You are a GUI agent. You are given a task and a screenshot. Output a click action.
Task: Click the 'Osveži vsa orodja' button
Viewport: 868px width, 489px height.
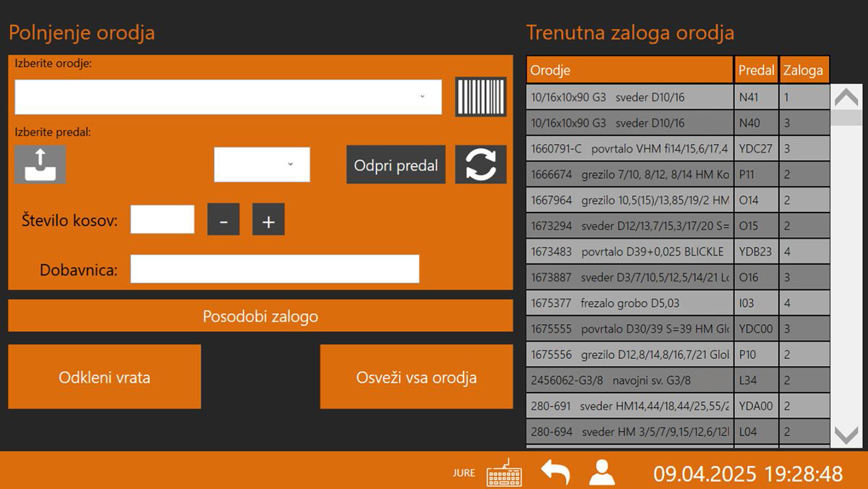coord(416,377)
